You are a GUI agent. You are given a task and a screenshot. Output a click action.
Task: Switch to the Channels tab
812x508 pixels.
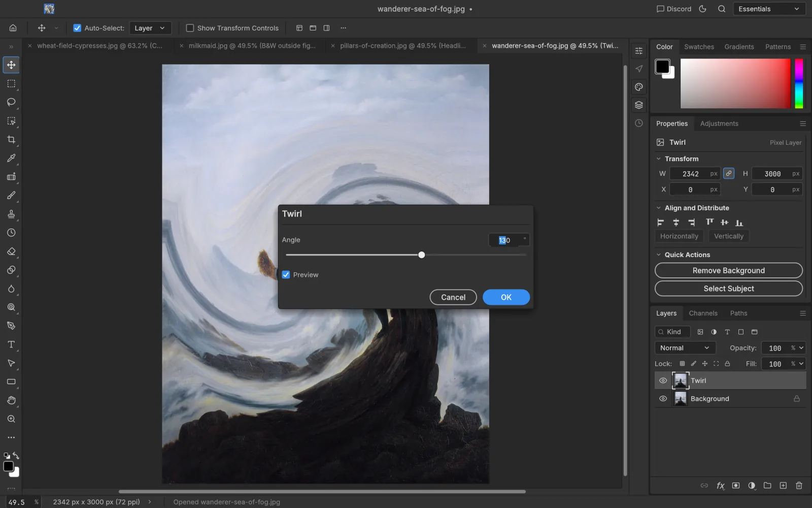coord(703,313)
